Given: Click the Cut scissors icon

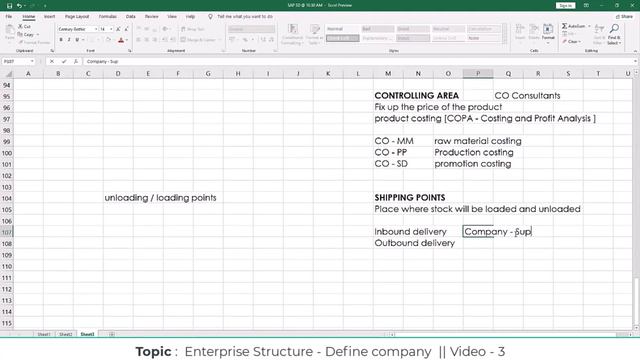Looking at the screenshot, I should 20,26.
